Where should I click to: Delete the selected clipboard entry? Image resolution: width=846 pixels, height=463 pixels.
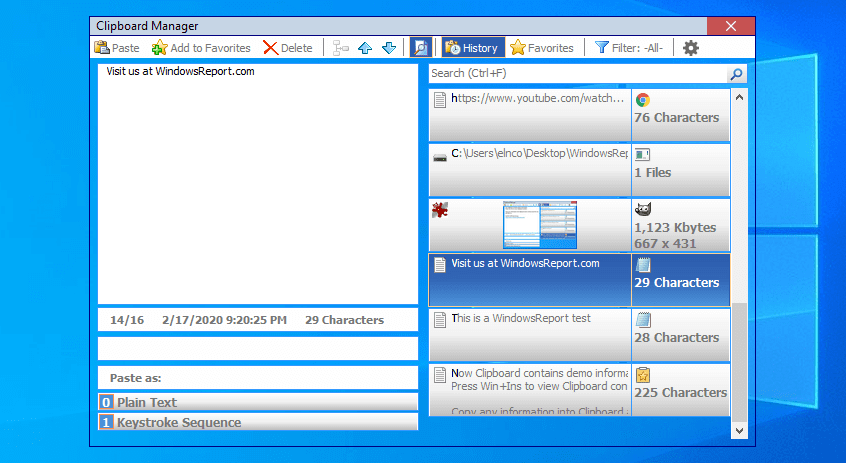pos(288,48)
